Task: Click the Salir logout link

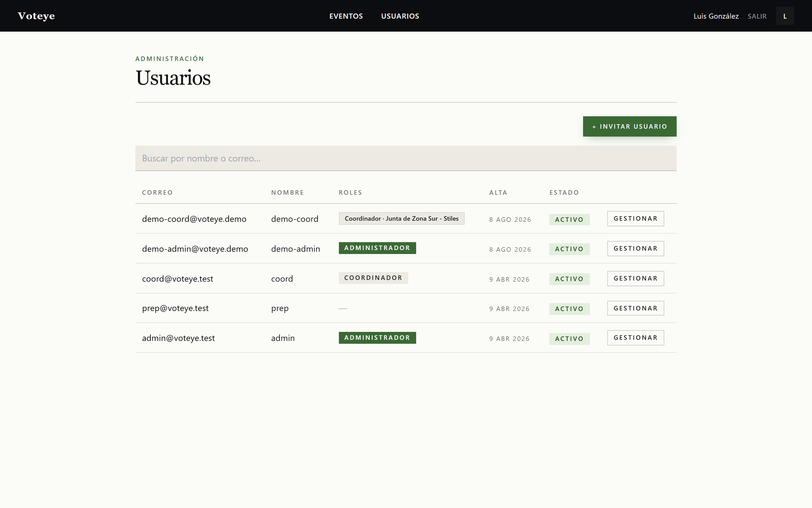Action: point(757,16)
